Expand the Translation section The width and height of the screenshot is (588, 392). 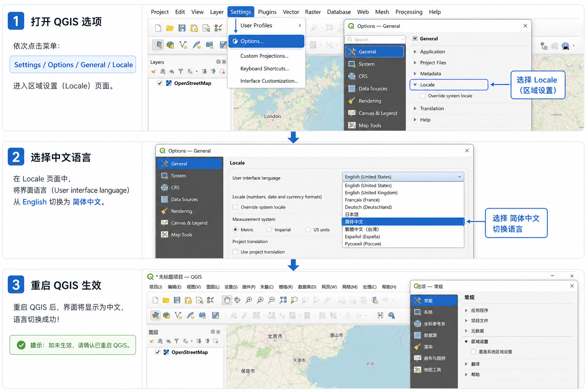(415, 108)
